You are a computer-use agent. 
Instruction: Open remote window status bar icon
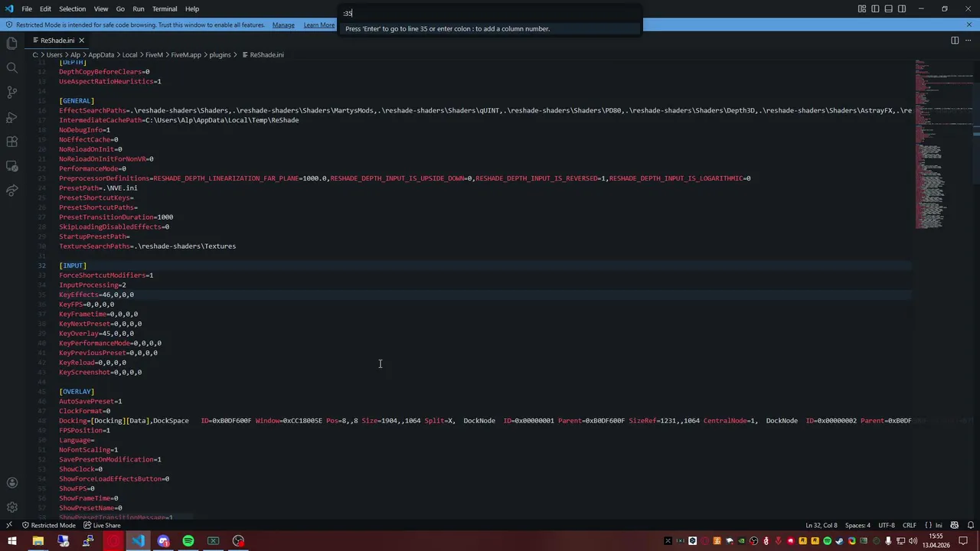[8, 526]
